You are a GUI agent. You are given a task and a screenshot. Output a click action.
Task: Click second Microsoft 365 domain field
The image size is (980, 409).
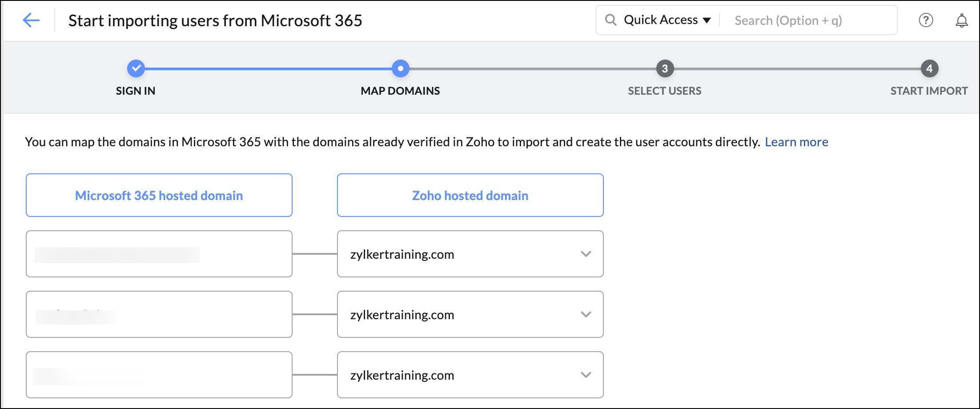click(159, 314)
